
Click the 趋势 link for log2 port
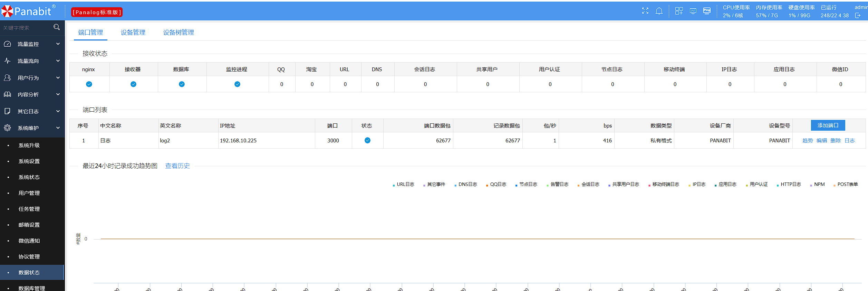click(808, 140)
